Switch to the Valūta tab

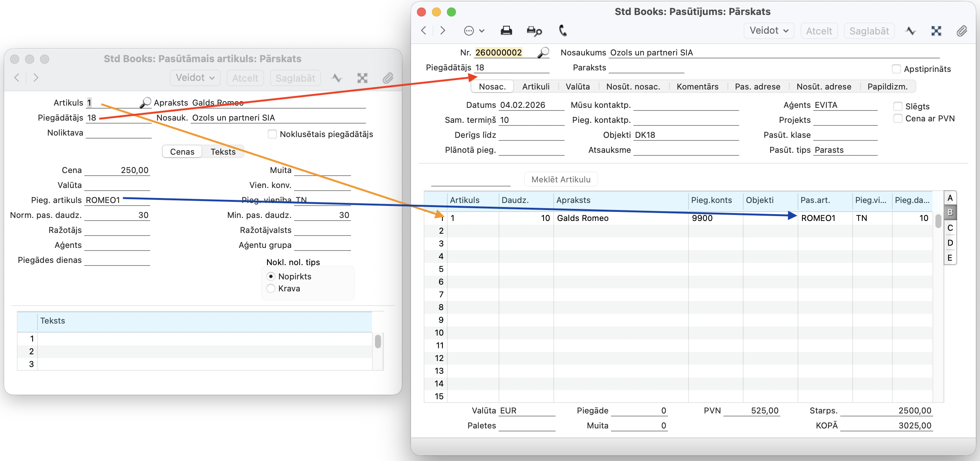pyautogui.click(x=577, y=87)
